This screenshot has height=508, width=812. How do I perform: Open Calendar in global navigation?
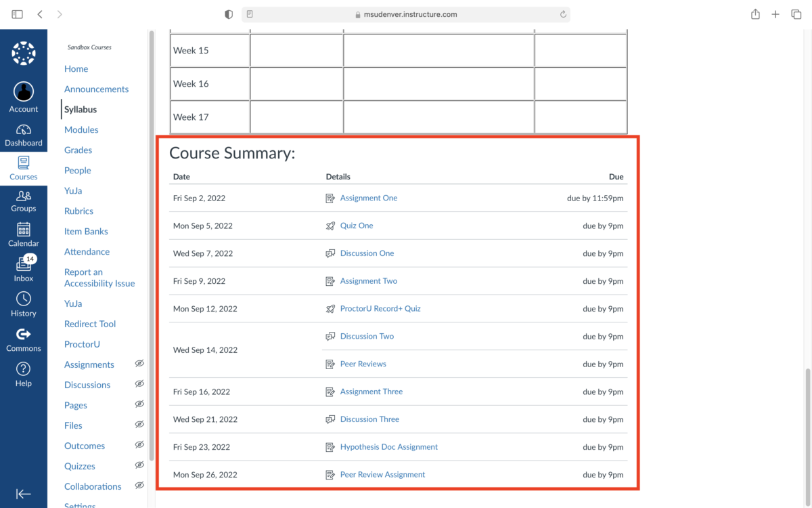(24, 235)
